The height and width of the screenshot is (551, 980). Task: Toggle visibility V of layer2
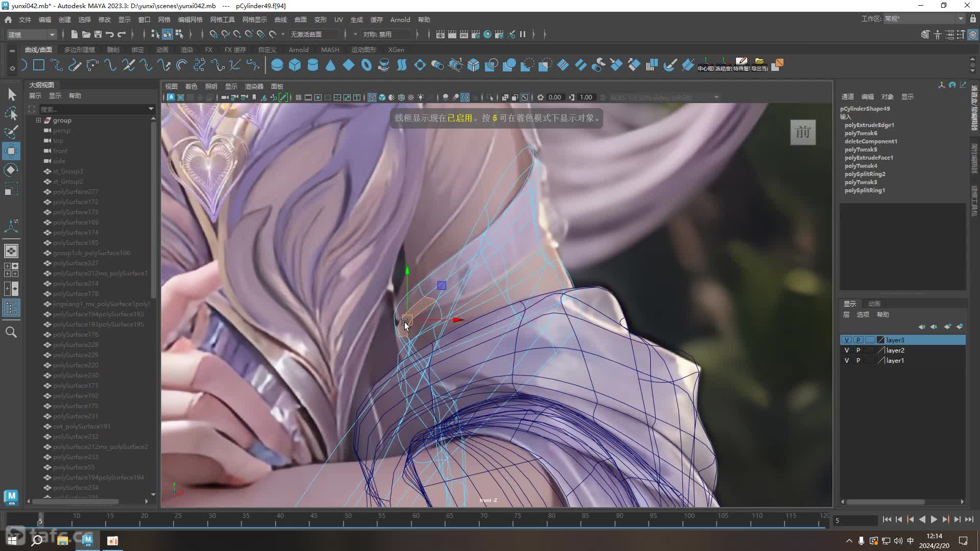coord(847,350)
